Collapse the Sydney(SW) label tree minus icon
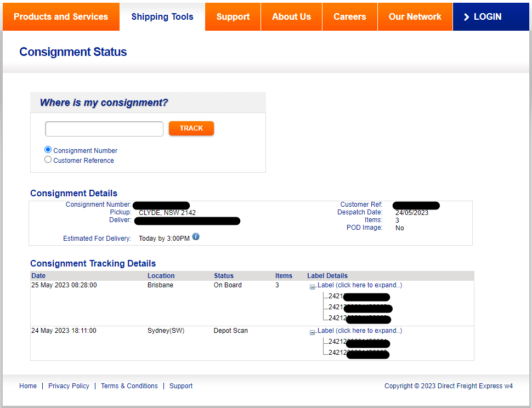The image size is (532, 408). tap(312, 332)
